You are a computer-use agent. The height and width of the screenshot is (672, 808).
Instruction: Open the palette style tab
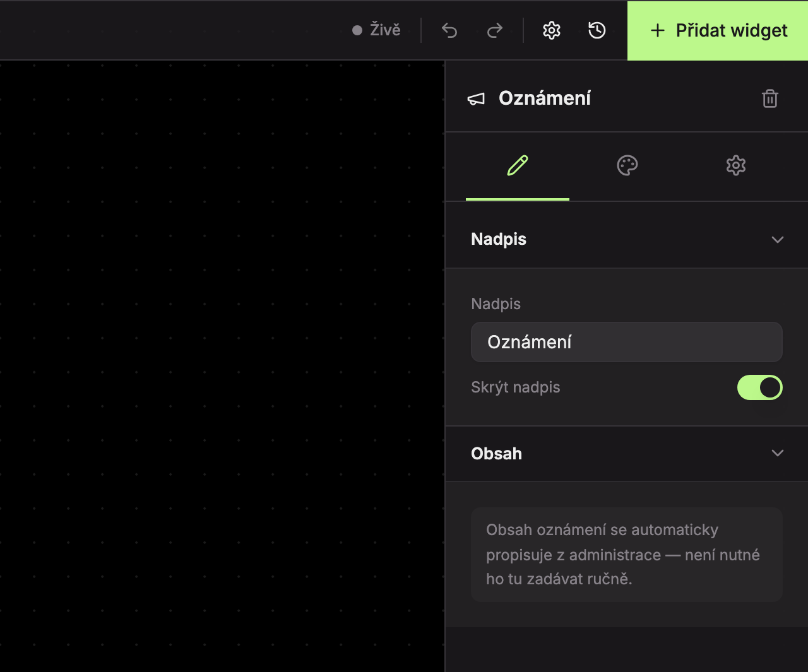pos(627,165)
